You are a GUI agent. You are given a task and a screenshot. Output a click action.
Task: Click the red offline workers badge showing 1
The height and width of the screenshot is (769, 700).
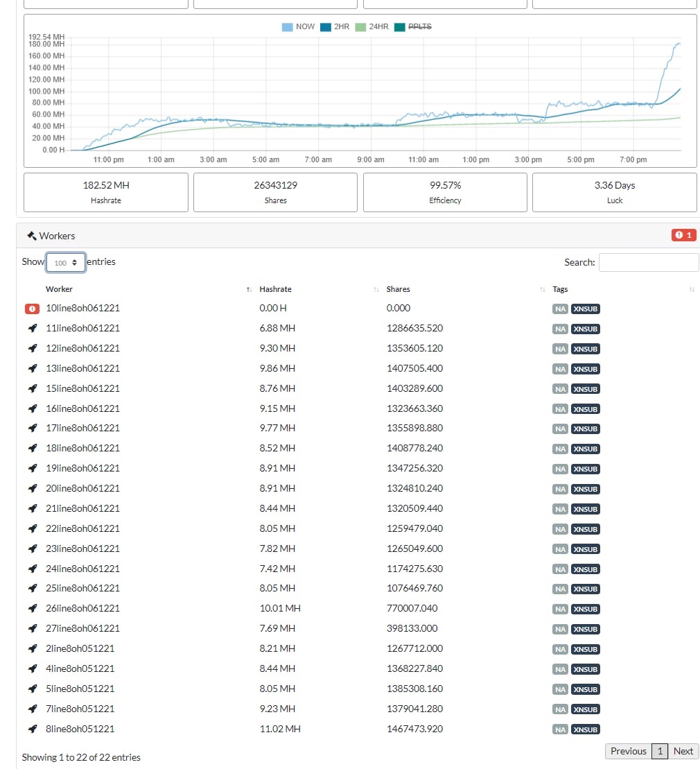click(683, 235)
